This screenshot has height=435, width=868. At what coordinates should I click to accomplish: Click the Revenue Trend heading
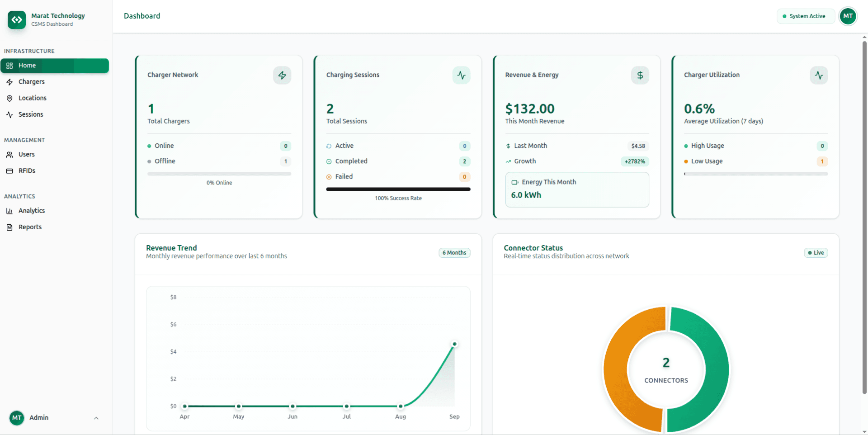[171, 248]
